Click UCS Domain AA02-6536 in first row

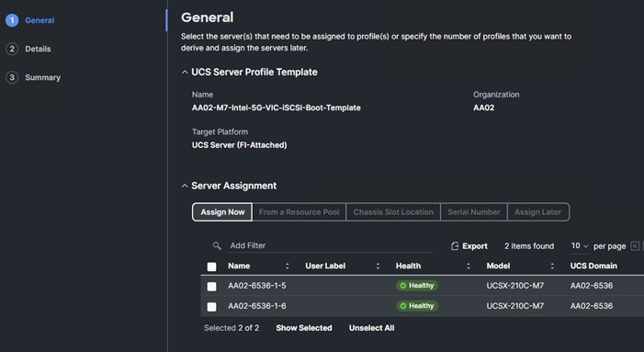tap(592, 286)
